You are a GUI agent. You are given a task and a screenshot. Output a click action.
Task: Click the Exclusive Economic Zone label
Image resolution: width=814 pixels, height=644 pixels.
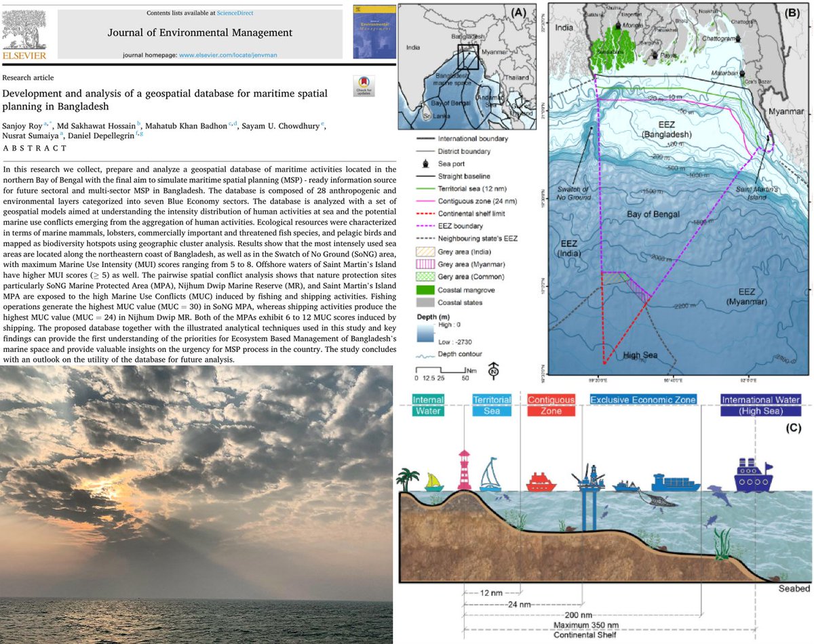click(x=643, y=400)
